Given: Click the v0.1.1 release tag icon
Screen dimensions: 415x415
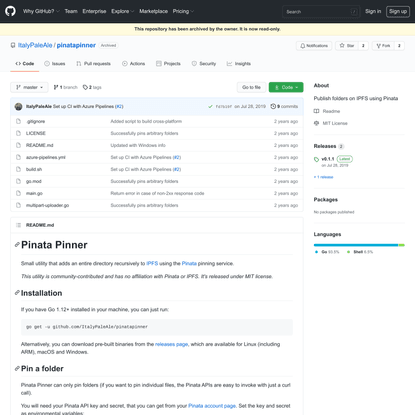Looking at the screenshot, I should click(316, 159).
